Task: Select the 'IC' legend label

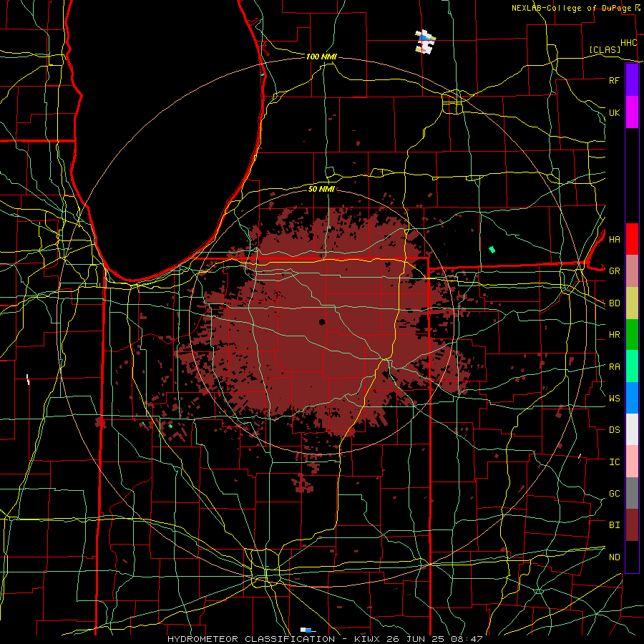Action: click(x=614, y=462)
